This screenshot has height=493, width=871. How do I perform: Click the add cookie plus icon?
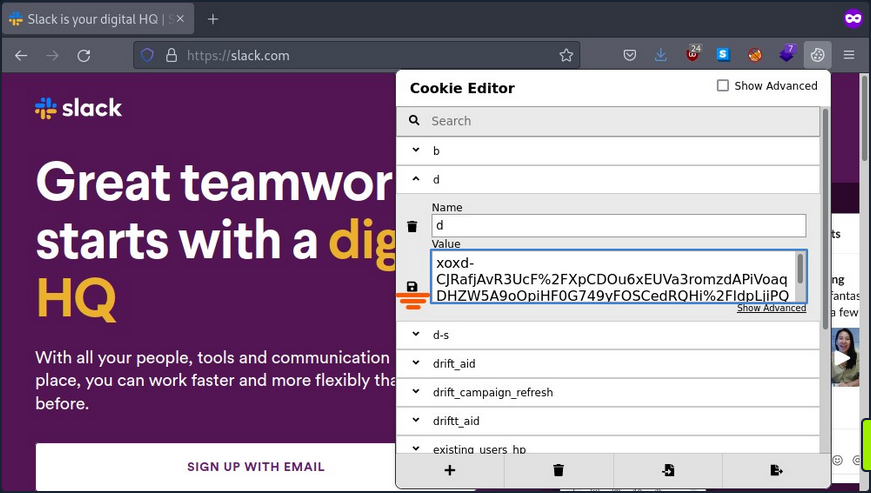click(x=450, y=470)
